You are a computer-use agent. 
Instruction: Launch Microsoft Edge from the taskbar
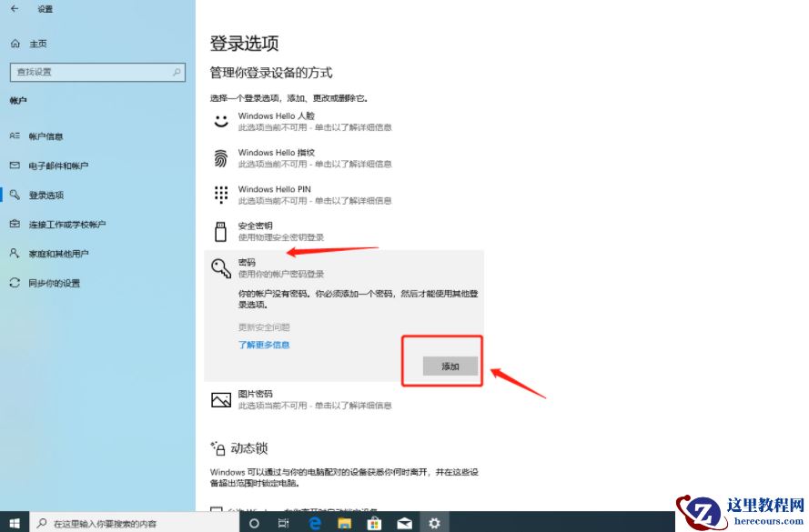coord(314,524)
